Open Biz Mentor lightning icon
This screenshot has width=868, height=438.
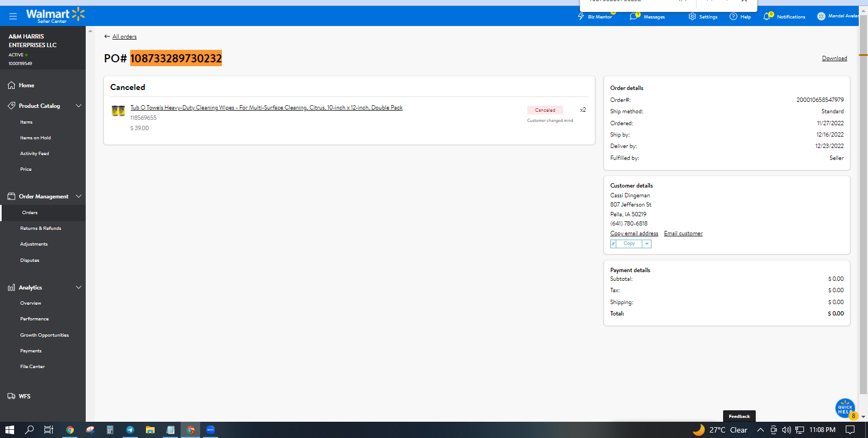pyautogui.click(x=581, y=16)
